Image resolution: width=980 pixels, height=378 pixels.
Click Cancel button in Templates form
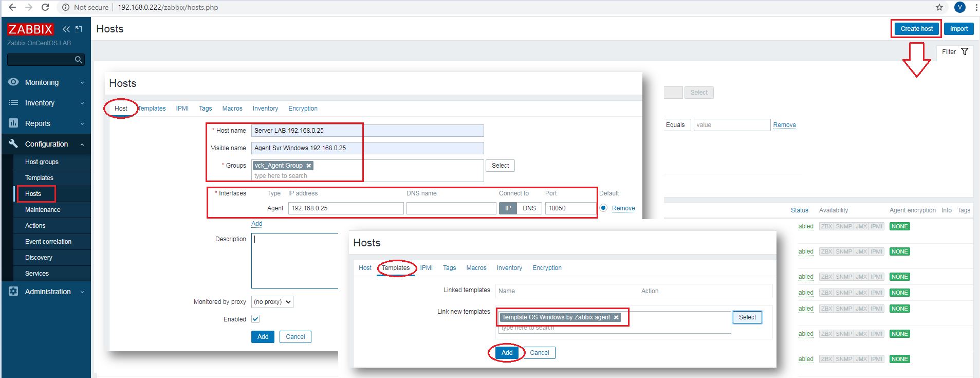tap(539, 353)
